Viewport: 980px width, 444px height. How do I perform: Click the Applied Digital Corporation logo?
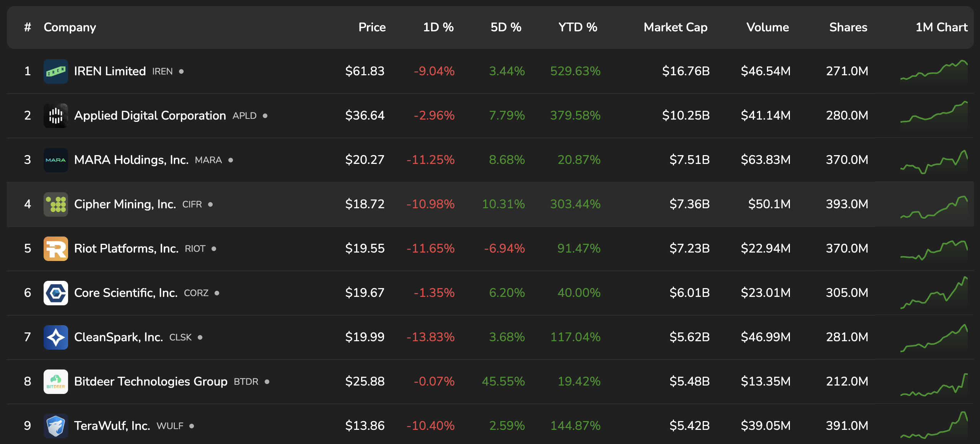tap(55, 115)
